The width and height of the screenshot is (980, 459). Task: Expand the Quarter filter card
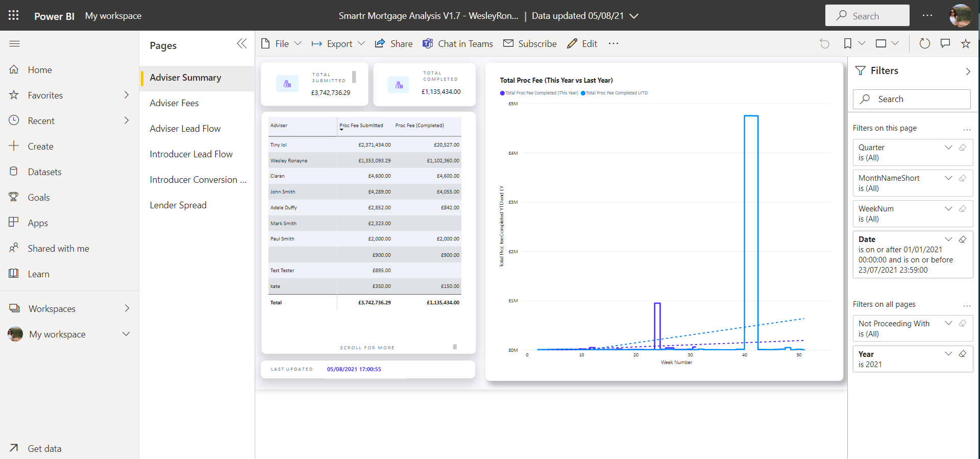pos(948,148)
